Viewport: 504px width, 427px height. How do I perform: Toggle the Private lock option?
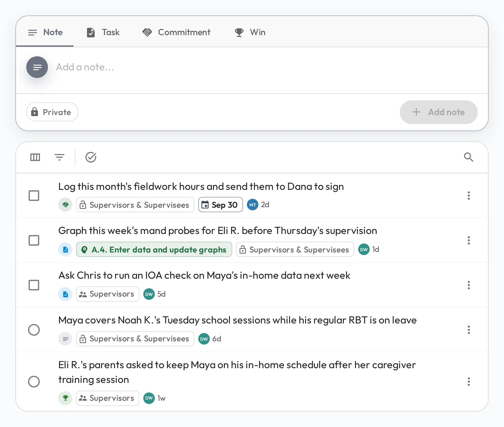pos(52,112)
